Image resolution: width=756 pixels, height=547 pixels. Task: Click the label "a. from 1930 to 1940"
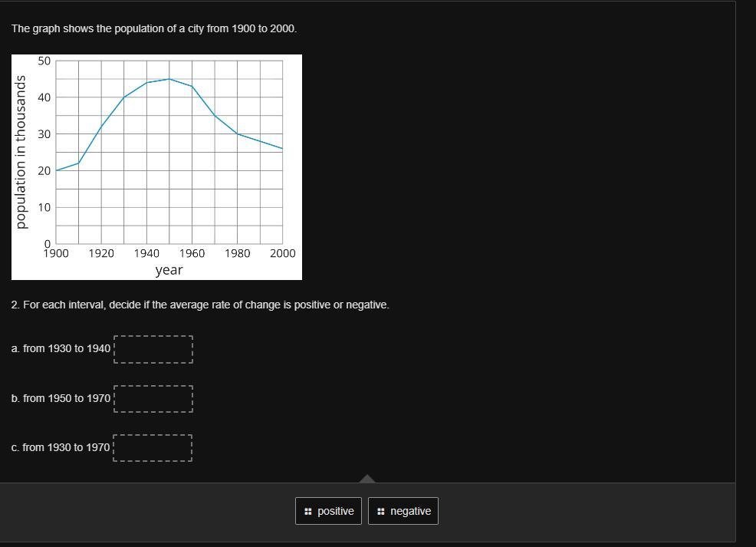61,348
